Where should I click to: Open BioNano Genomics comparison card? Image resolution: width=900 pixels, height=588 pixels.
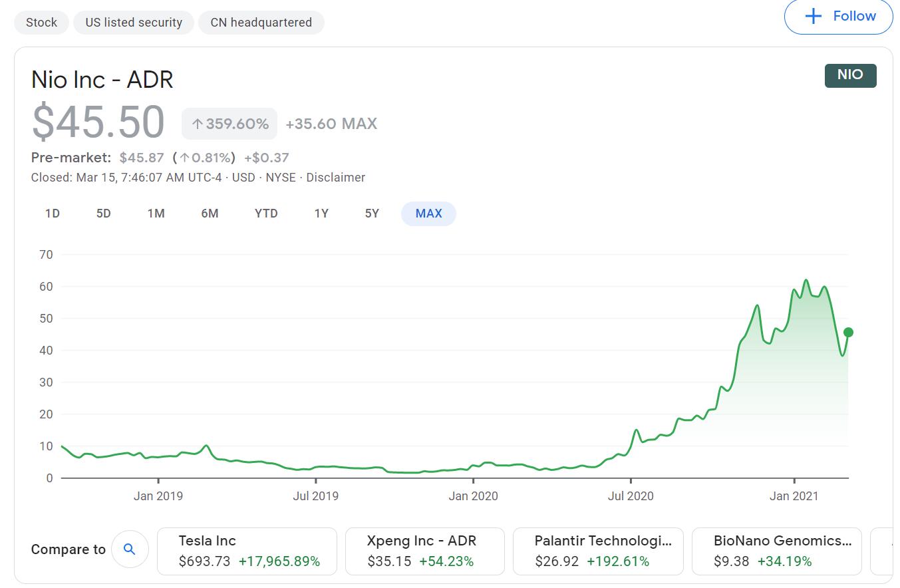pos(776,551)
